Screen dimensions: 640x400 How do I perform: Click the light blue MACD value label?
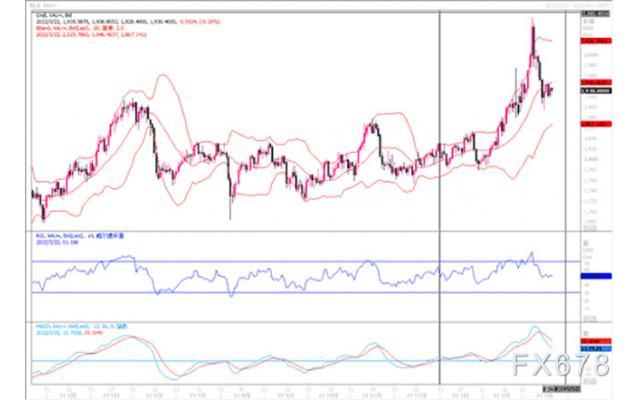596,349
